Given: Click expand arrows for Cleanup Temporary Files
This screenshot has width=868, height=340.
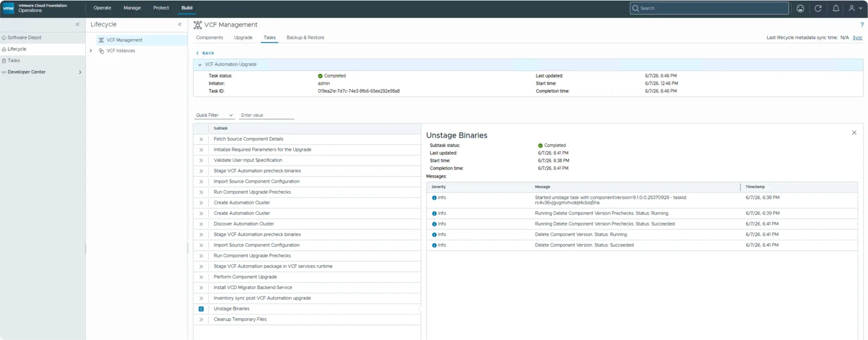Looking at the screenshot, I should click(x=201, y=320).
